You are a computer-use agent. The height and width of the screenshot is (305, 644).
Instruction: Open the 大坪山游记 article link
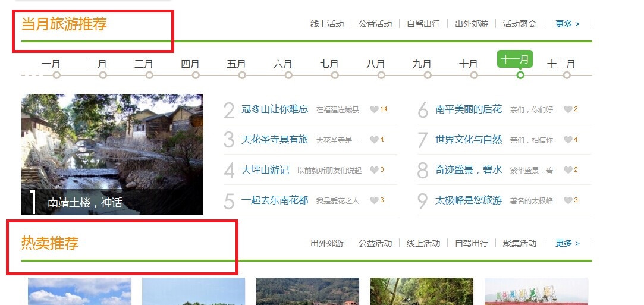click(265, 170)
